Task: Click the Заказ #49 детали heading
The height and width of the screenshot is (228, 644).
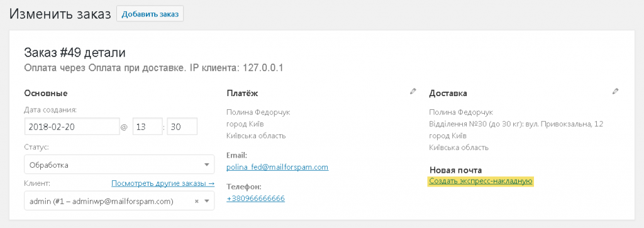Action: coord(74,53)
